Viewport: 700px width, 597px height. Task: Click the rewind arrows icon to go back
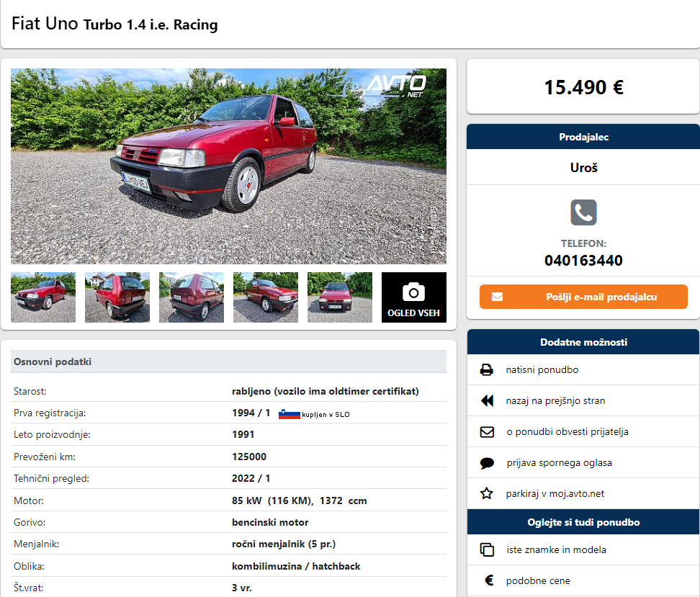point(487,400)
